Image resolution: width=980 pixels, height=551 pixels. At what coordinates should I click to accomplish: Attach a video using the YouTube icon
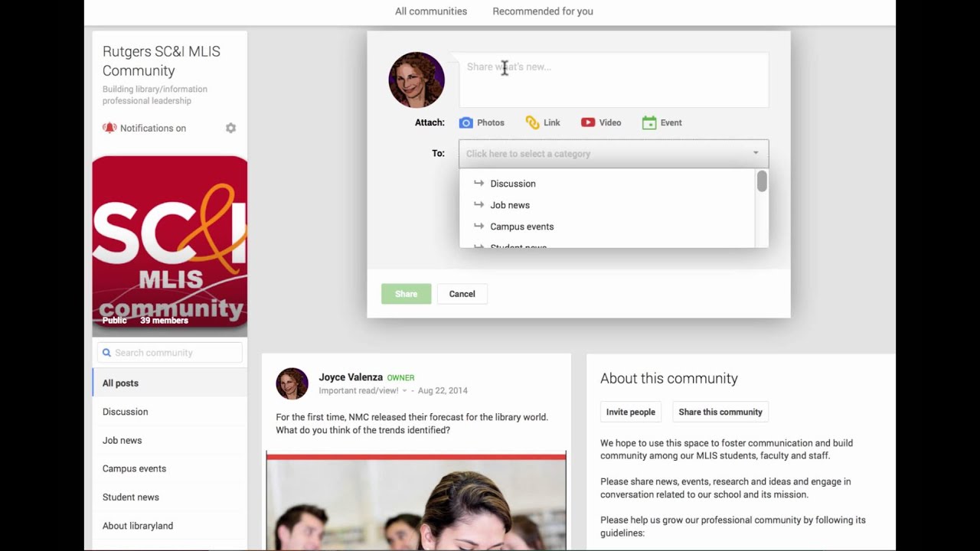[x=588, y=122]
